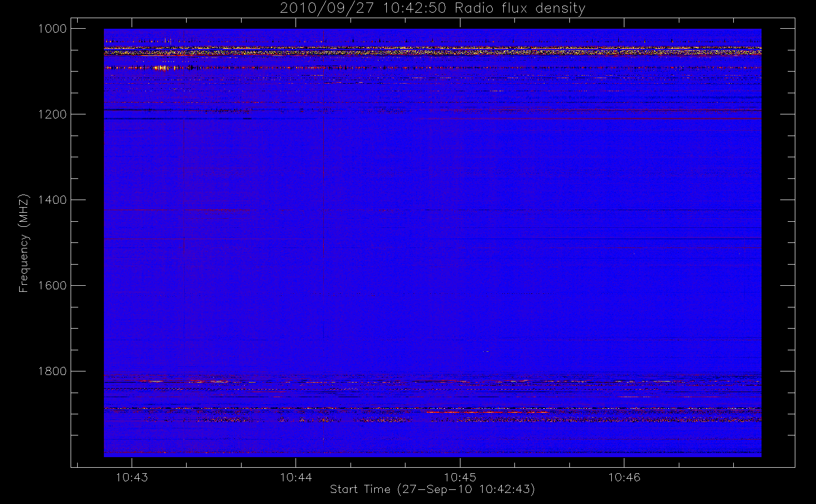Viewport: 816px width, 504px height.
Task: Click the 1600 frequency tick label
Action: click(x=52, y=286)
